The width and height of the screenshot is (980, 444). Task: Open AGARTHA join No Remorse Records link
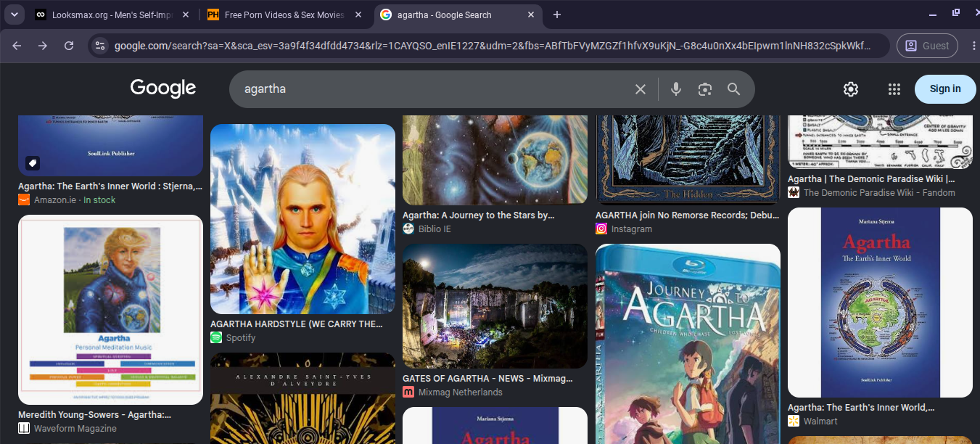686,215
